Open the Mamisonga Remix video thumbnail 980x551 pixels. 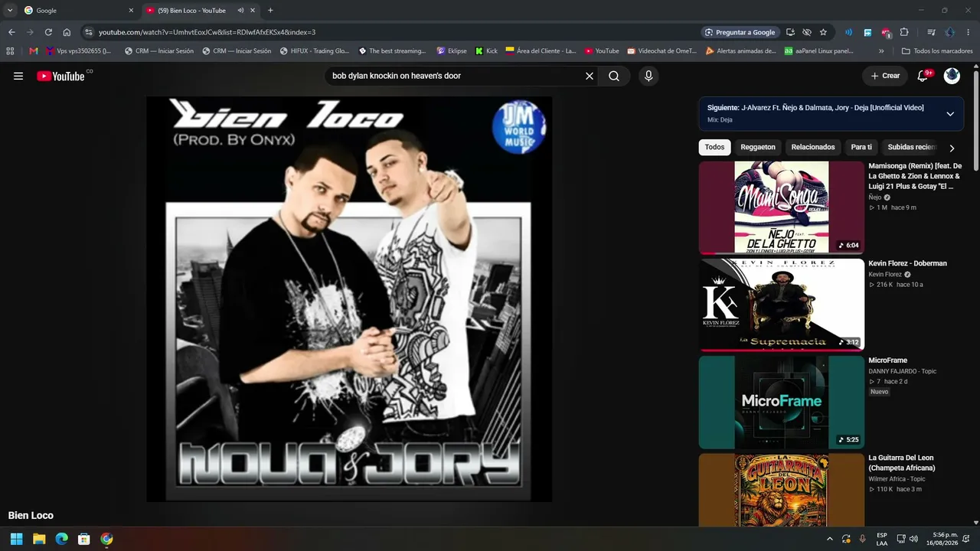[782, 207]
